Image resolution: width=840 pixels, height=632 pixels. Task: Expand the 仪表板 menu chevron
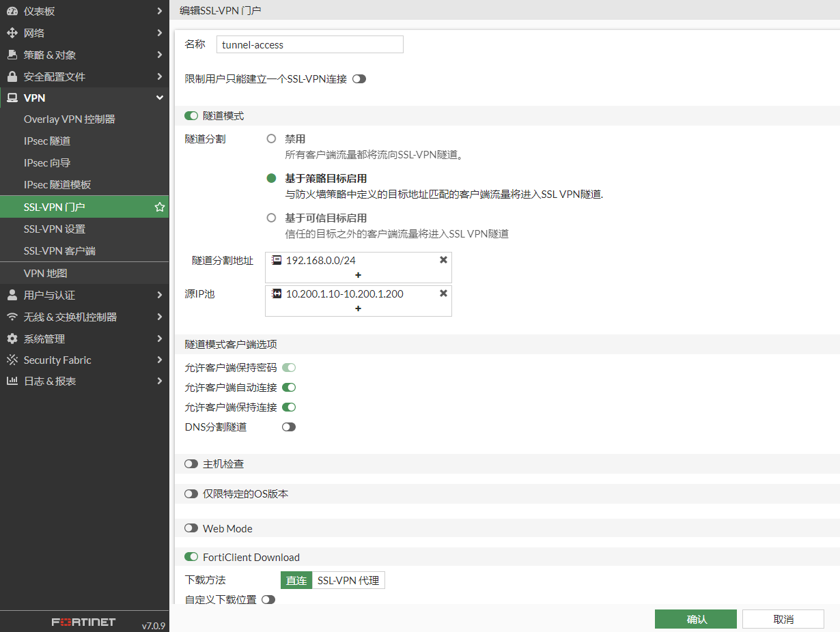[x=159, y=11]
